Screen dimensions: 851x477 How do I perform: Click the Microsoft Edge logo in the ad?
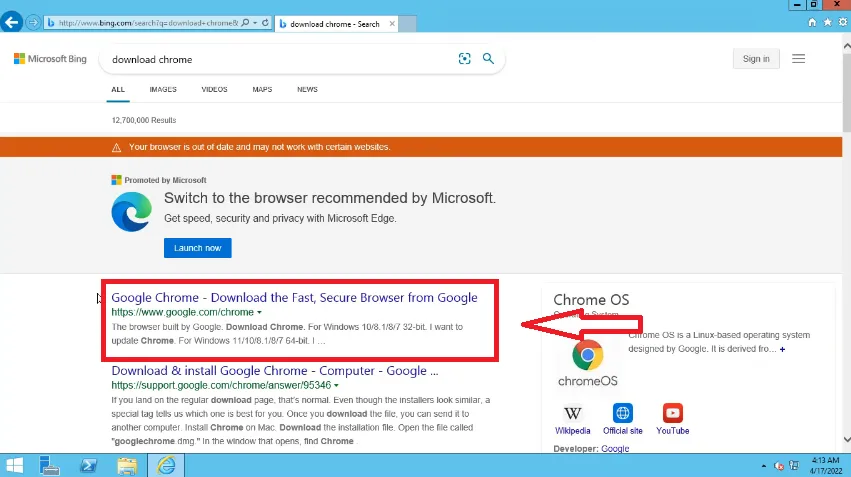[x=131, y=212]
